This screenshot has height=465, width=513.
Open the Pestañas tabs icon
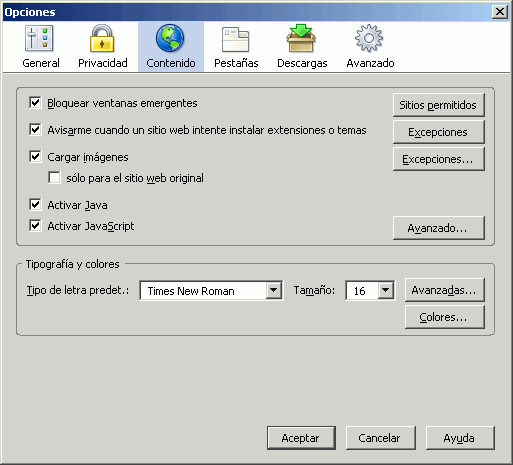[236, 39]
